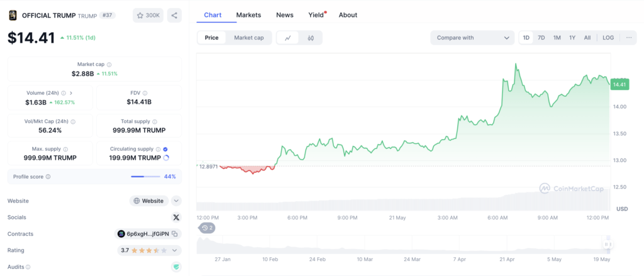
Task: Open the chart more options (three dots) menu
Action: (x=629, y=38)
